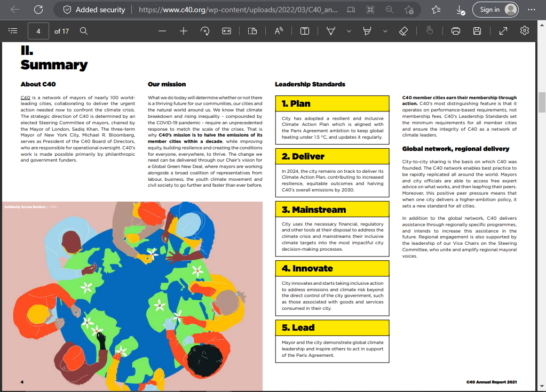This screenshot has width=546, height=392.
Task: Open Find in PDF search
Action: pos(84,31)
